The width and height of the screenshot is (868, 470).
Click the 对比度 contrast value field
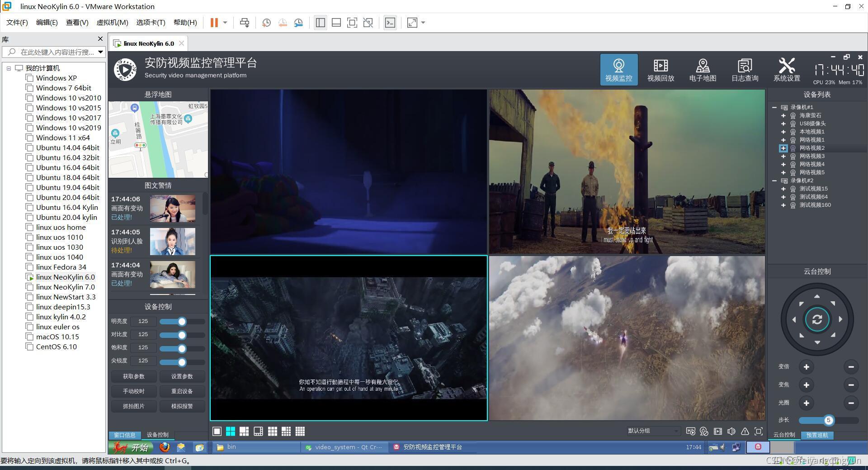tap(143, 335)
